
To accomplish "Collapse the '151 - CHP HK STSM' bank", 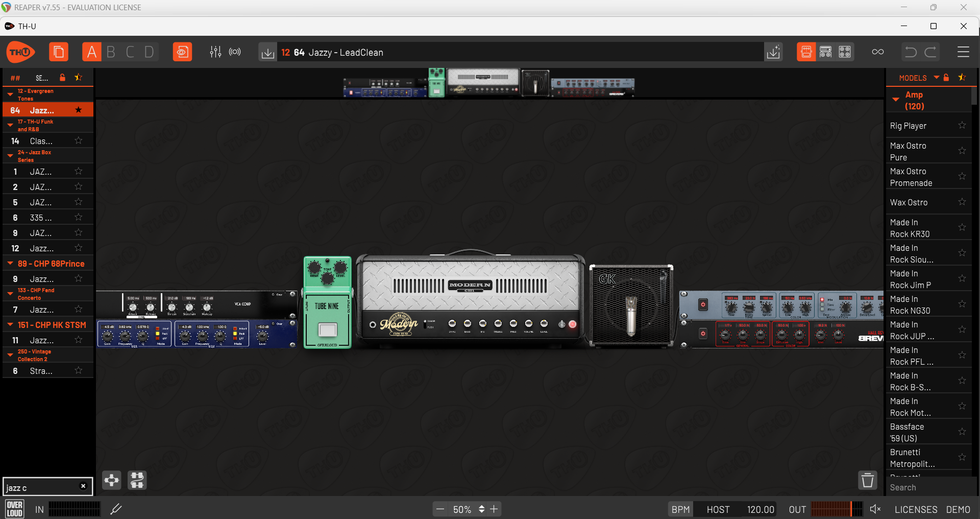I will pyautogui.click(x=10, y=325).
